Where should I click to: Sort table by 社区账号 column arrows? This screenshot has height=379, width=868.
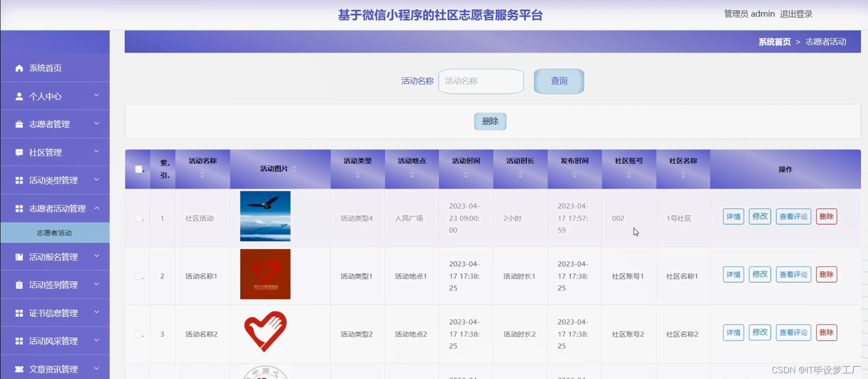629,175
